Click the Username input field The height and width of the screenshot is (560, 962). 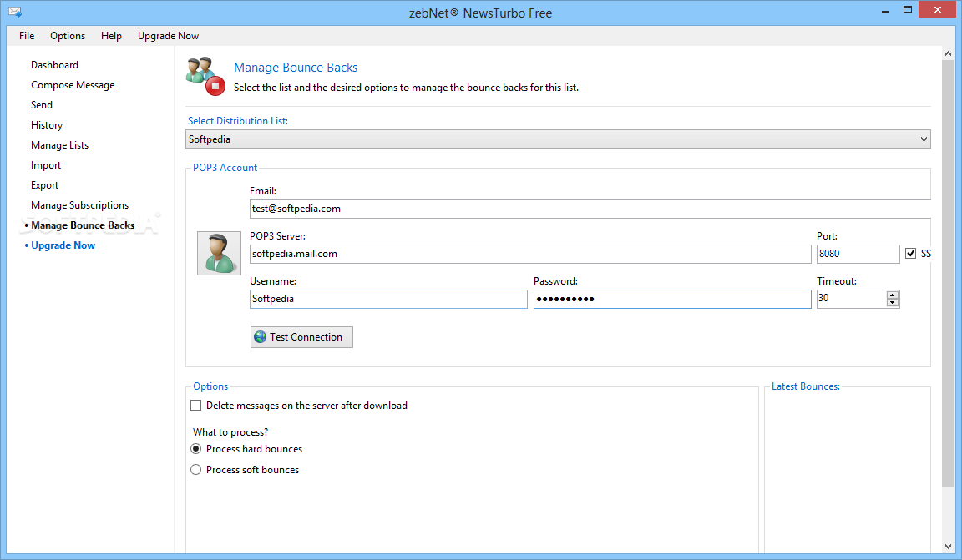pyautogui.click(x=388, y=299)
